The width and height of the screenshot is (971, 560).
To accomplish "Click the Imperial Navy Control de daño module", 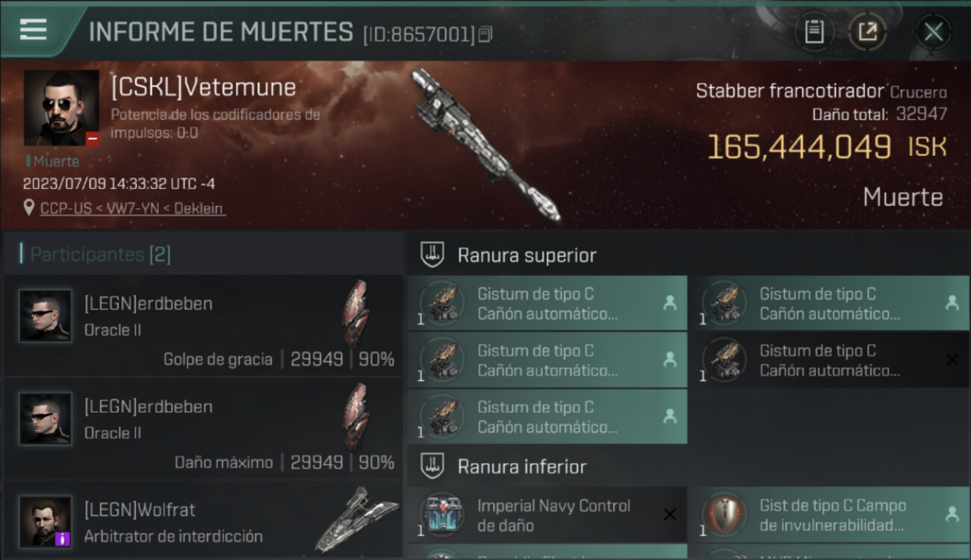I will click(x=547, y=515).
